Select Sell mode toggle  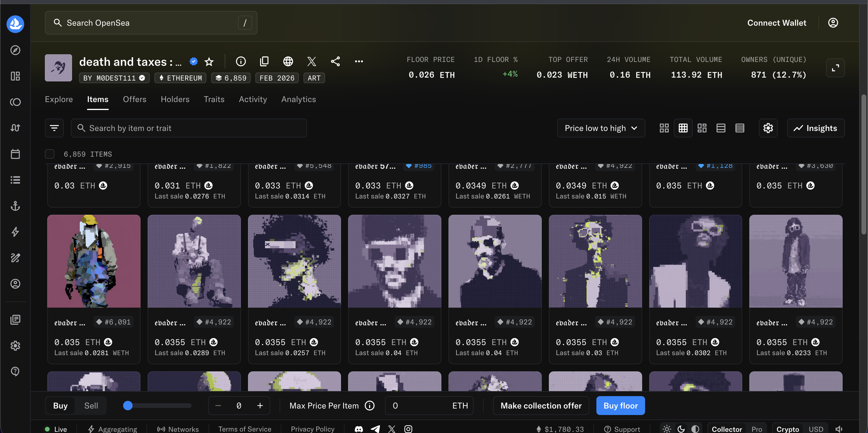[x=91, y=405]
